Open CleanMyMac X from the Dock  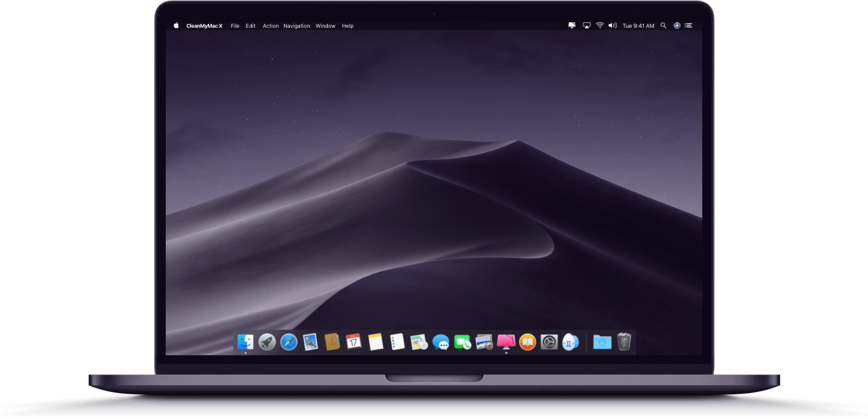coord(506,342)
